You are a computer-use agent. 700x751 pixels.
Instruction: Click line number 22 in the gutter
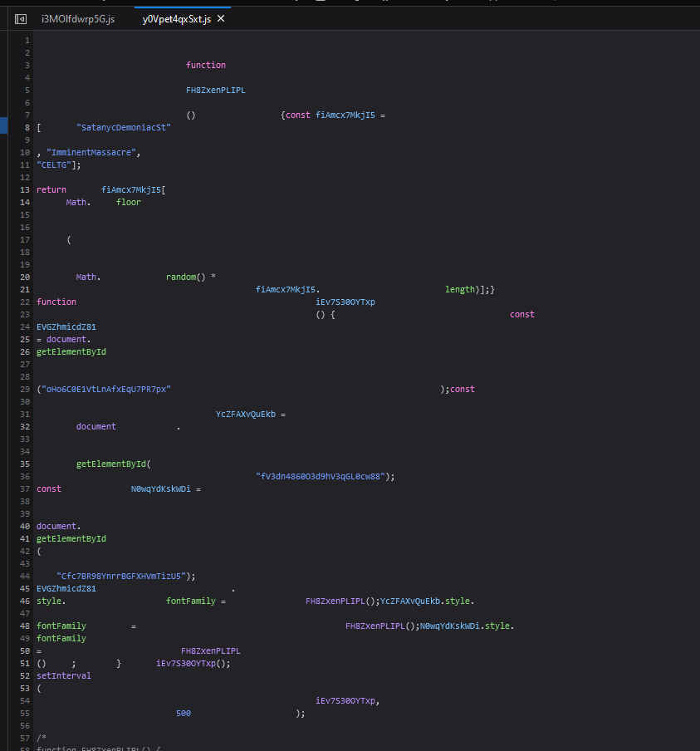tap(27, 302)
